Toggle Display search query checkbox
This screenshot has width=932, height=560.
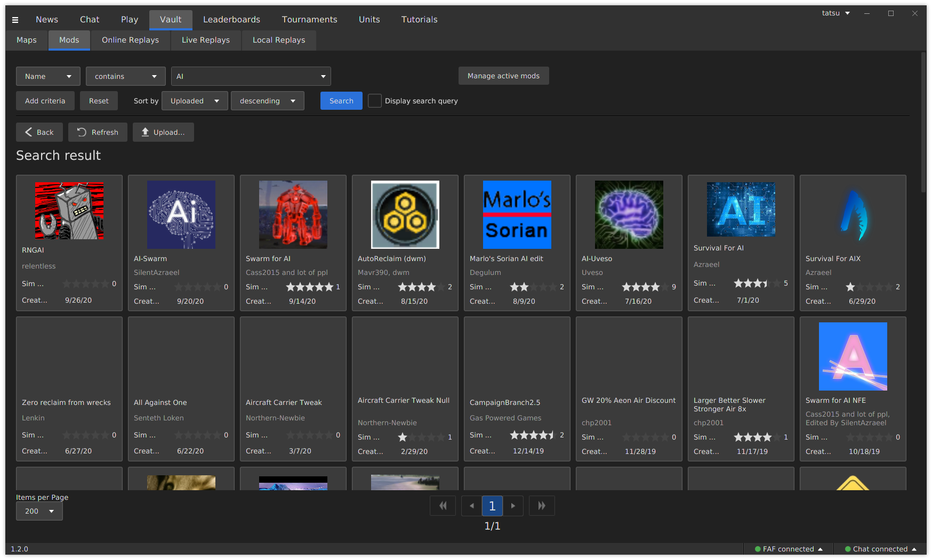pyautogui.click(x=375, y=101)
